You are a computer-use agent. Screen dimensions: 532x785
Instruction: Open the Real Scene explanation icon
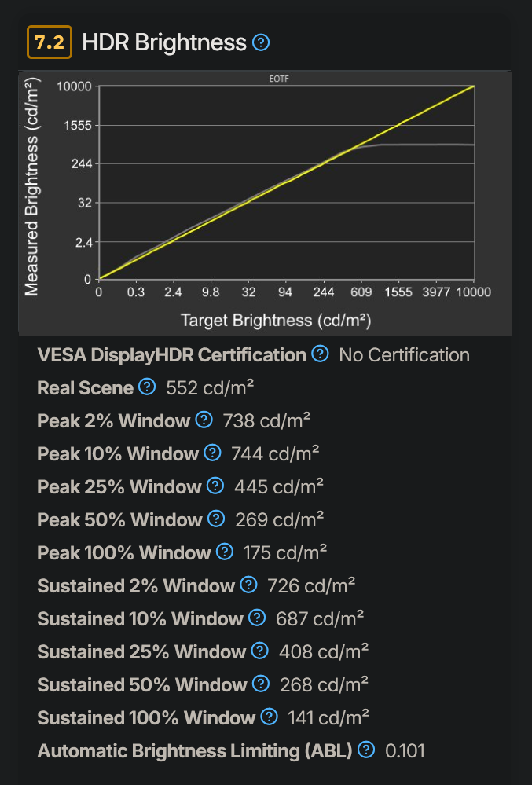coord(147,387)
